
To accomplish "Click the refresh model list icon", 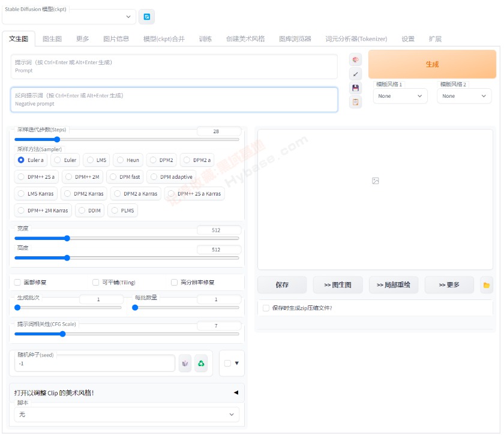I will (x=146, y=17).
